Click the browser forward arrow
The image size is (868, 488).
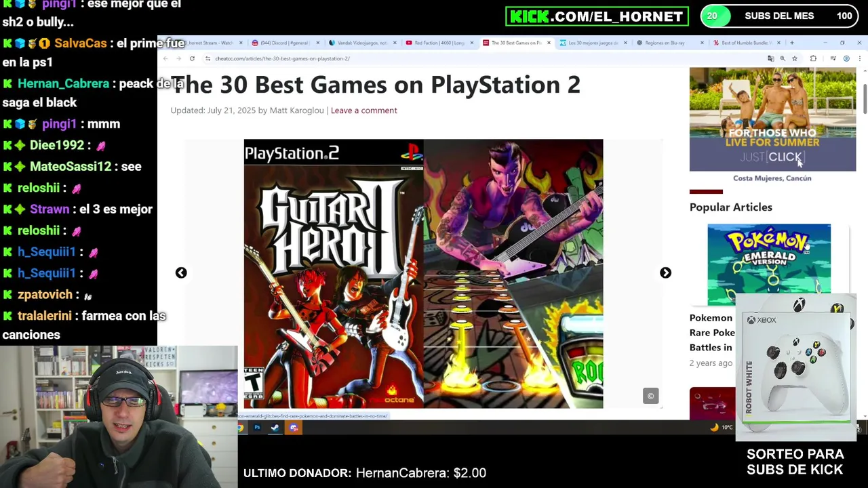(178, 59)
